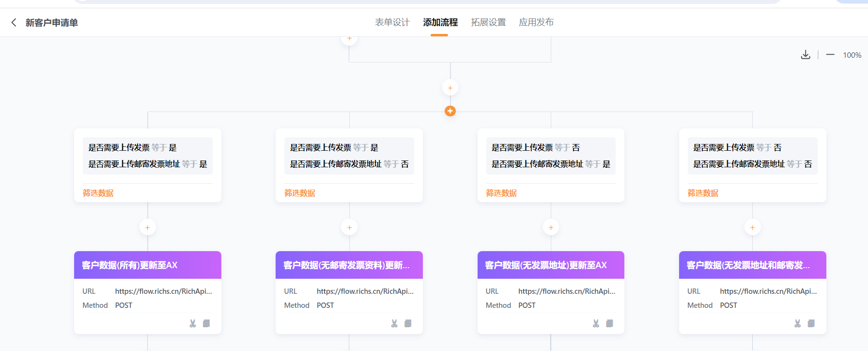Add a node using the plus above the orange button

450,88
